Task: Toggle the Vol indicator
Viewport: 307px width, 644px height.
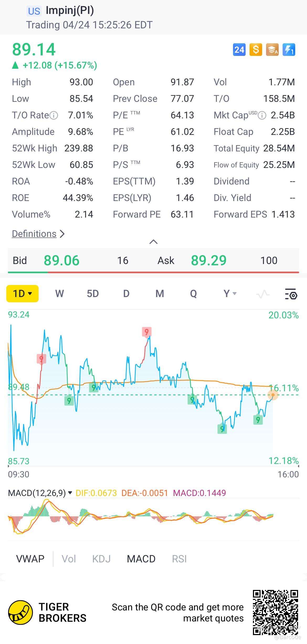Action: tap(69, 559)
